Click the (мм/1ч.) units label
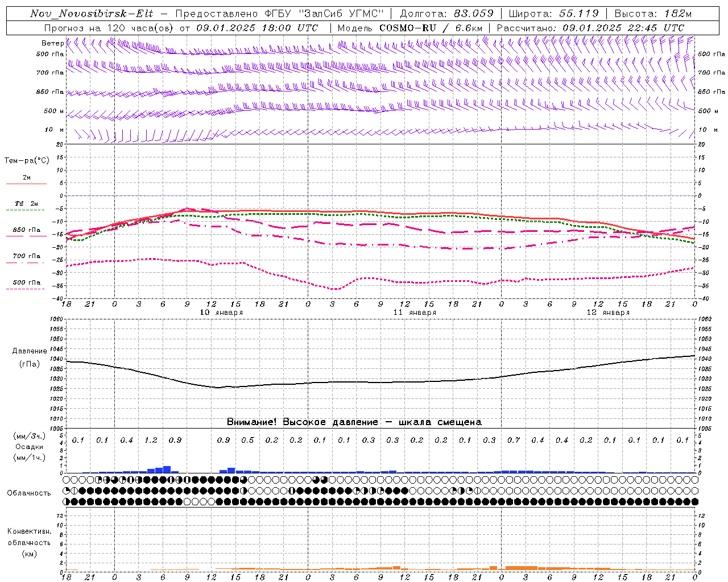The height and width of the screenshot is (582, 728). pyautogui.click(x=30, y=458)
